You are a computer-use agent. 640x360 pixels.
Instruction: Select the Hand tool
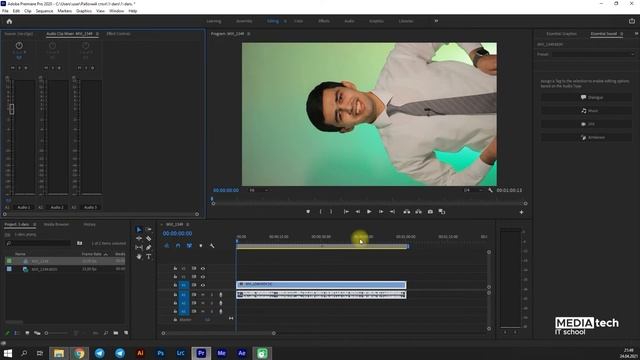pos(139,256)
